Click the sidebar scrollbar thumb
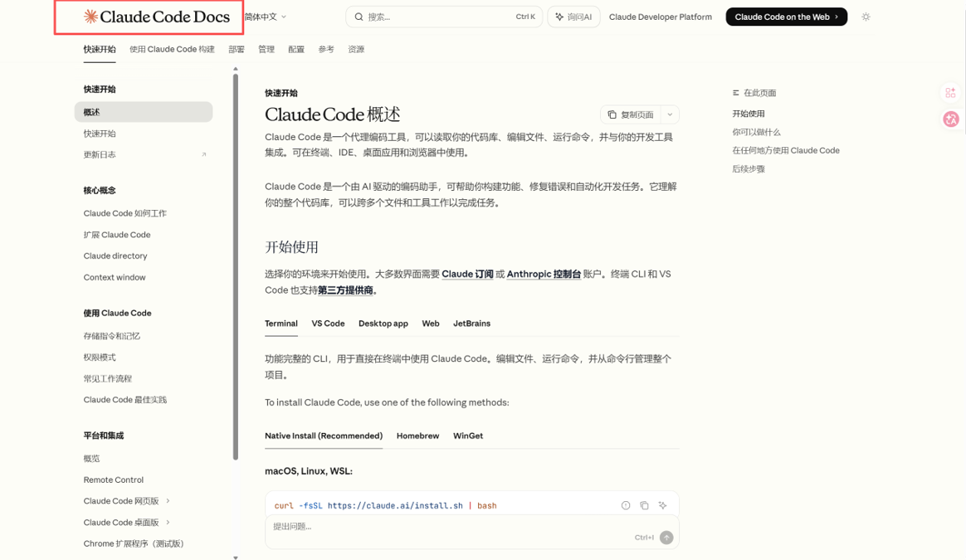 click(x=236, y=267)
